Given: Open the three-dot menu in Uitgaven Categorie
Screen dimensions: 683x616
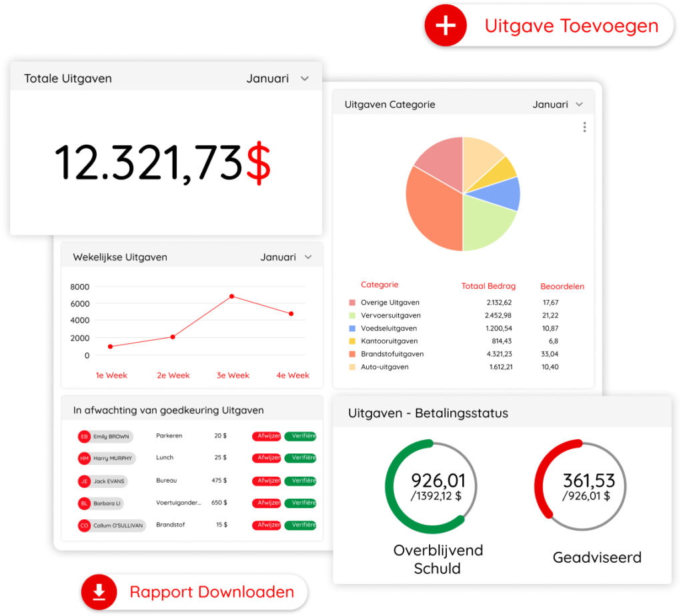Looking at the screenshot, I should (584, 127).
